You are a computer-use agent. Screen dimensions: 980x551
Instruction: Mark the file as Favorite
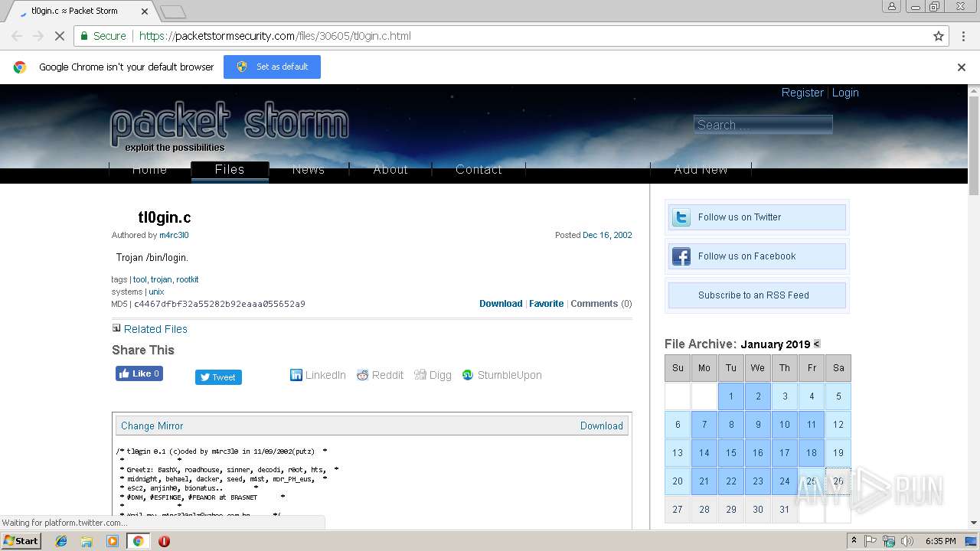[546, 304]
